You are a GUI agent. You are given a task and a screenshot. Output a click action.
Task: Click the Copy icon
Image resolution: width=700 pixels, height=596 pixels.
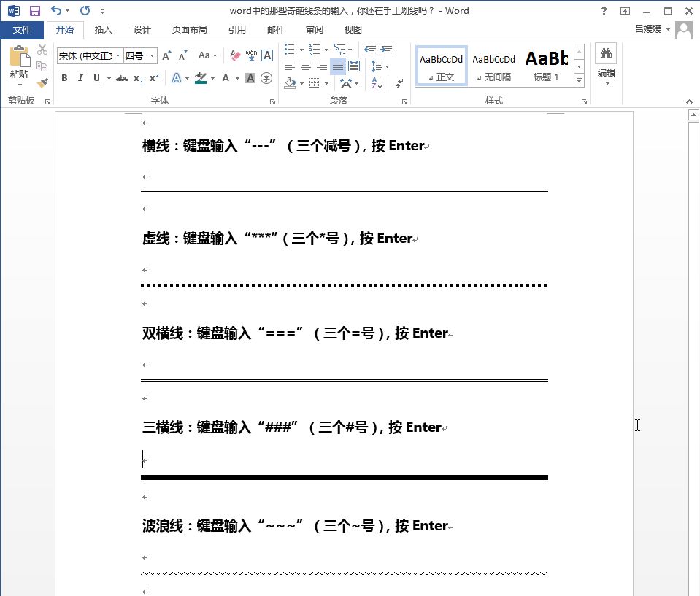pos(42,66)
